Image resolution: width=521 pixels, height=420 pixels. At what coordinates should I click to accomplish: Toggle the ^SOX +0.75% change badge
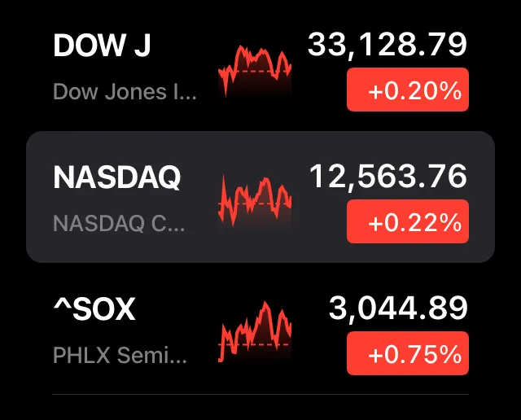click(x=408, y=353)
